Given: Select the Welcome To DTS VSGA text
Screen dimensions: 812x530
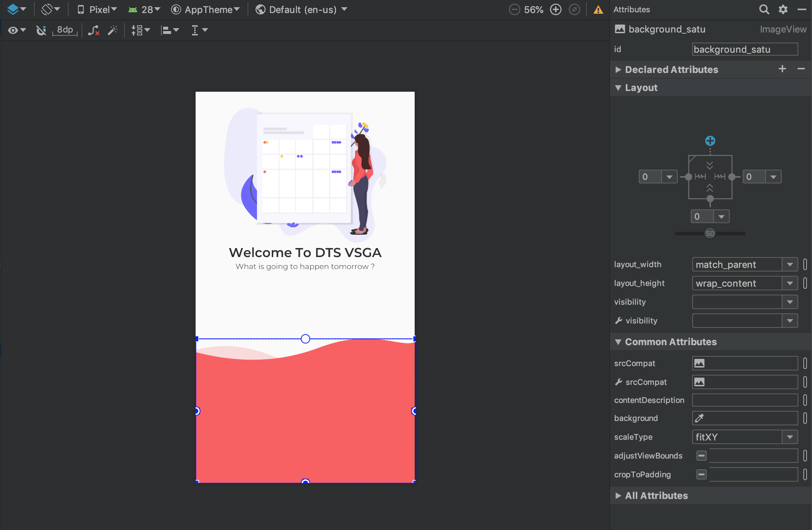Looking at the screenshot, I should click(305, 253).
